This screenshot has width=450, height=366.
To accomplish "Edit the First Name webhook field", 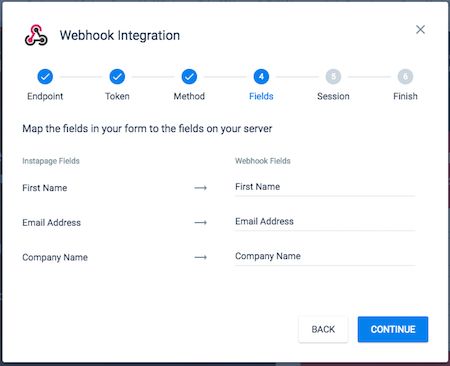I will 325,187.
